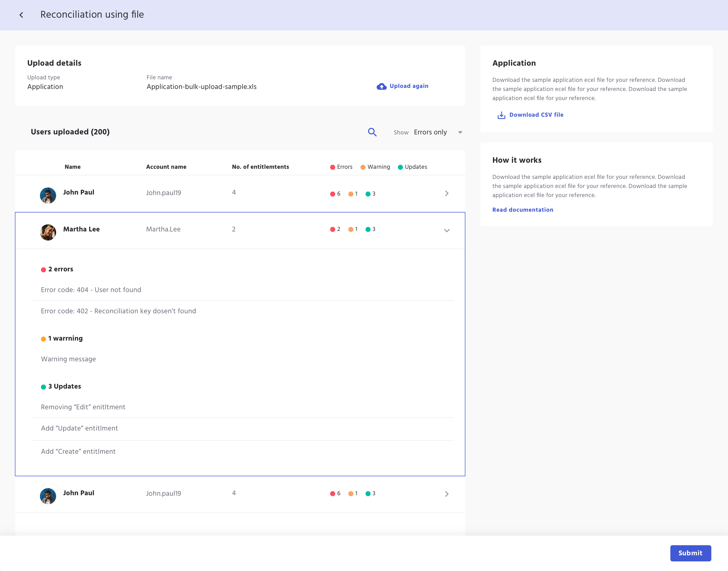Click green Updates legend dot in header

coord(400,167)
